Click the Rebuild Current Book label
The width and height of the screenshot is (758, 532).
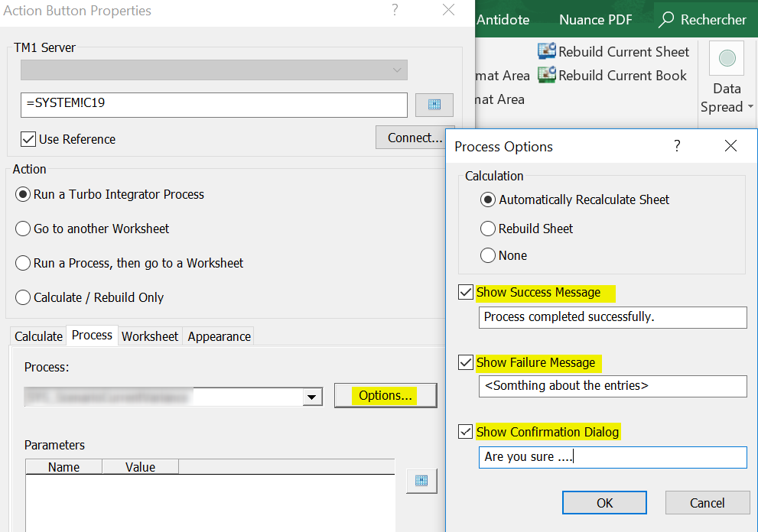623,76
